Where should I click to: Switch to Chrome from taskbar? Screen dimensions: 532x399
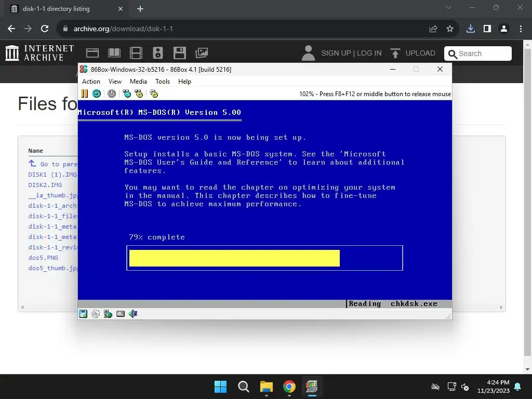[x=289, y=387]
